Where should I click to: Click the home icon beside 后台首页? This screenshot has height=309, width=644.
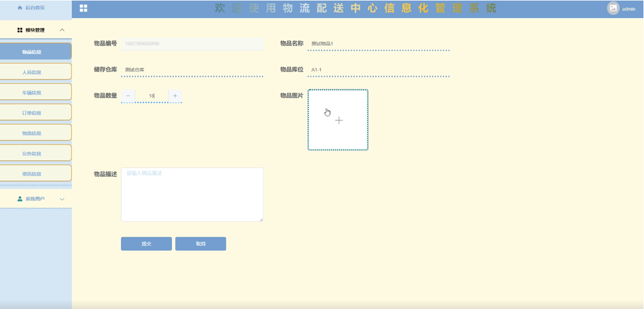pyautogui.click(x=20, y=8)
